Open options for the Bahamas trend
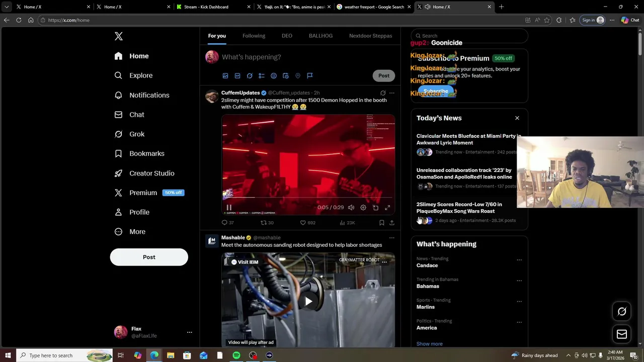Viewport: 644px width, 362px height. 519,281
